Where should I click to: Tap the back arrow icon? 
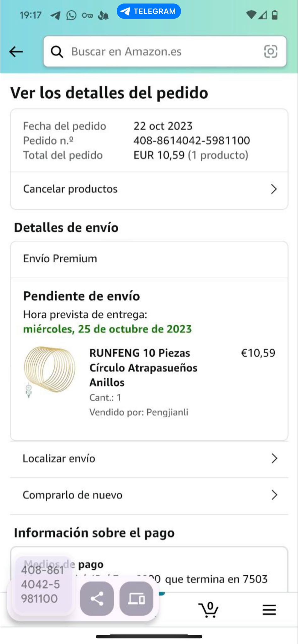tap(16, 52)
